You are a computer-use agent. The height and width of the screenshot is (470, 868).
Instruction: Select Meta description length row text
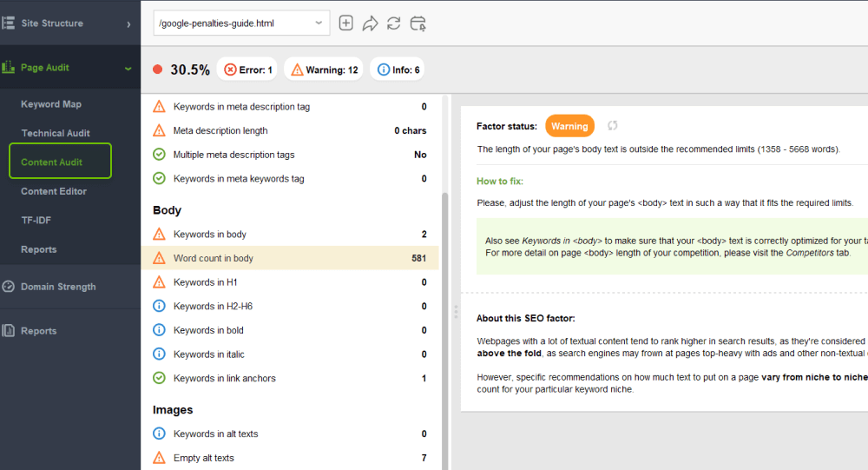[220, 130]
